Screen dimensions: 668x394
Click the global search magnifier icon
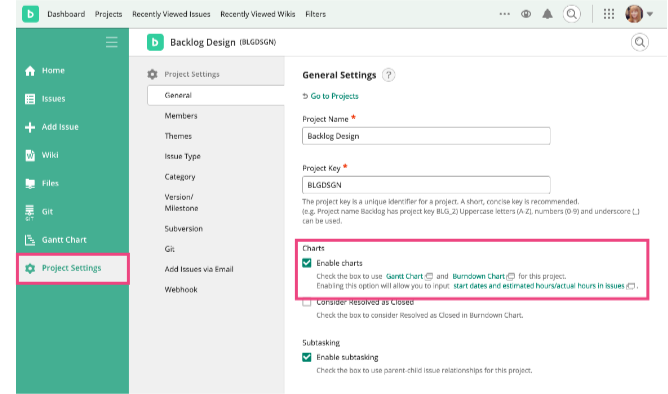coord(572,14)
